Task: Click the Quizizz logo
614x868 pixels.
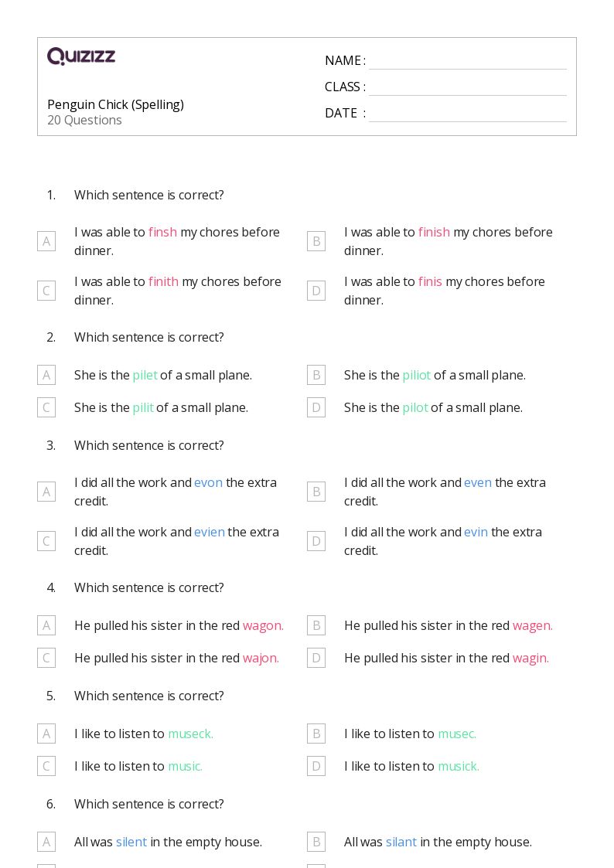Action: point(81,56)
